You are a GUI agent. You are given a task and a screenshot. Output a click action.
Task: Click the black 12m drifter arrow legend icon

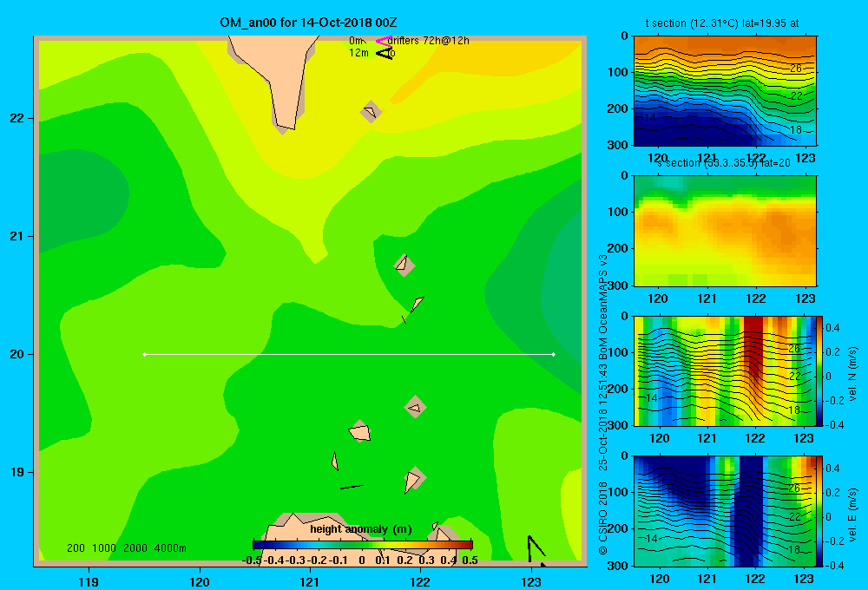point(385,53)
